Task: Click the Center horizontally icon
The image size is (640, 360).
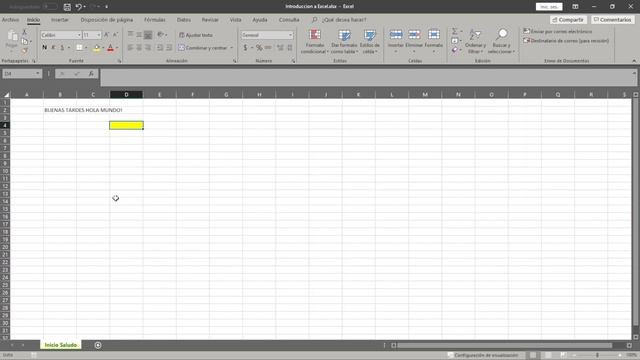Action: (139, 48)
